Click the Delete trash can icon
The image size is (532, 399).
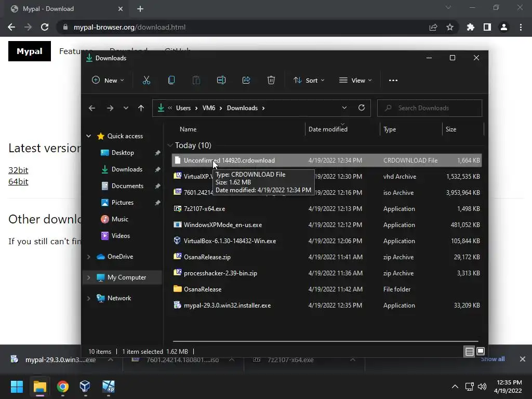271,81
